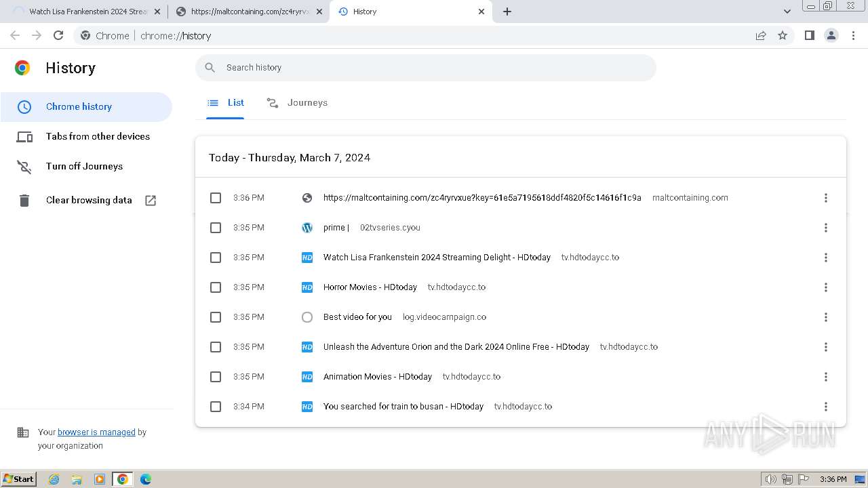868x488 pixels.
Task: Click the WordPress favicon of prime entry
Action: click(x=307, y=228)
